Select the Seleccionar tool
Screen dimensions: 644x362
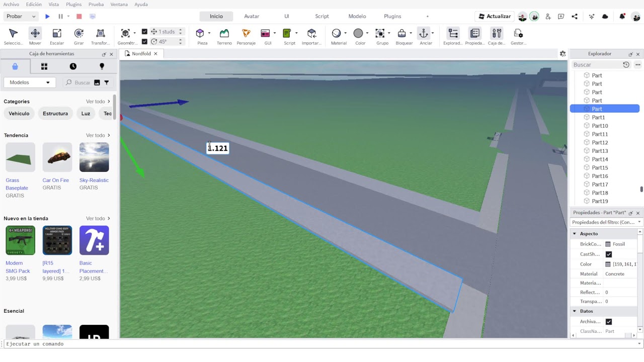click(x=14, y=37)
